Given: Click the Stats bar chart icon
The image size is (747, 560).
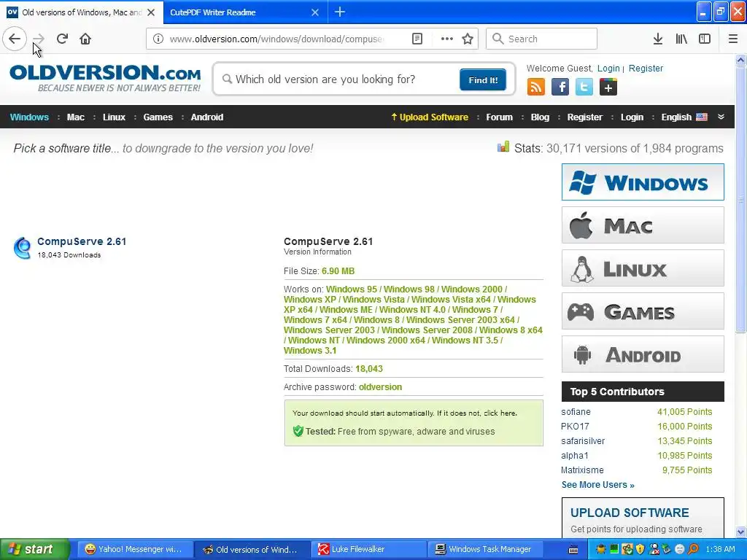Looking at the screenshot, I should 503,147.
